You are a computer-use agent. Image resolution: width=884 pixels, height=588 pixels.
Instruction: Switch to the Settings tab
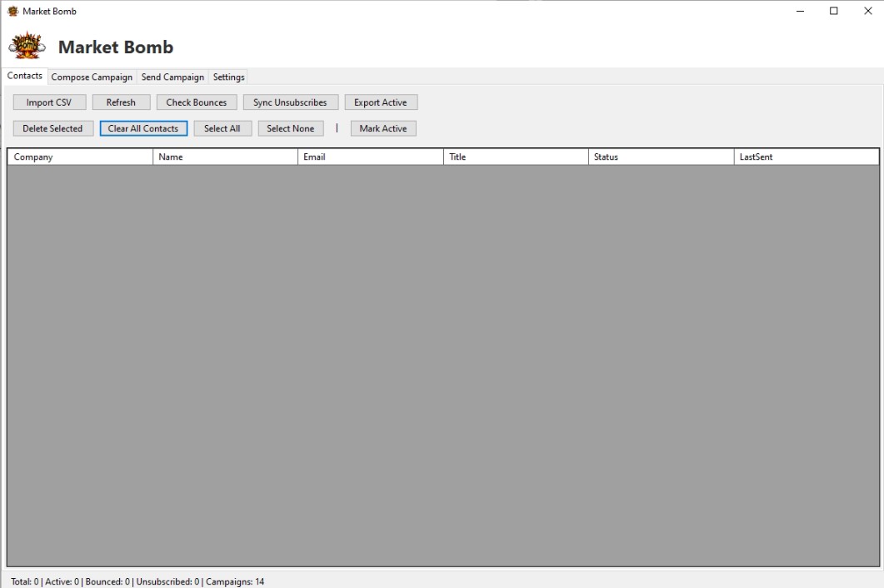point(227,77)
